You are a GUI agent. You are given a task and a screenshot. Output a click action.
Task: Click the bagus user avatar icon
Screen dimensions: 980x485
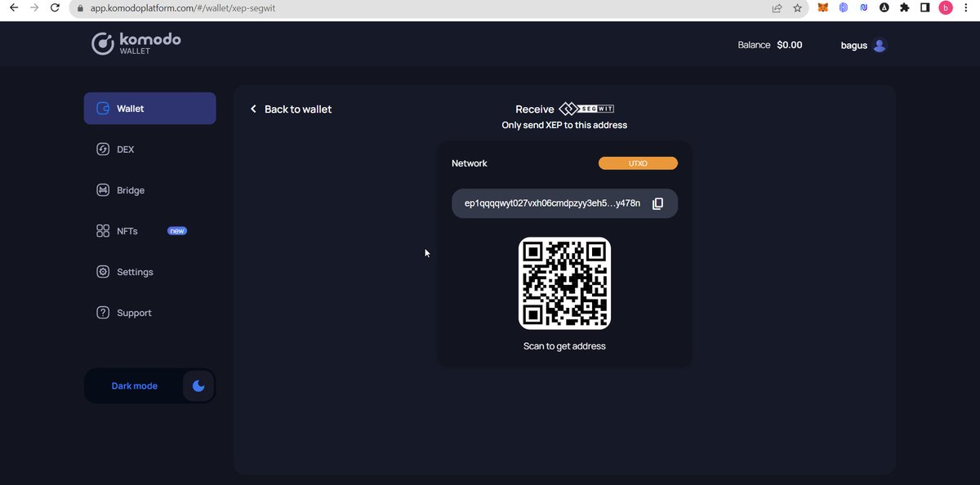[880, 46]
